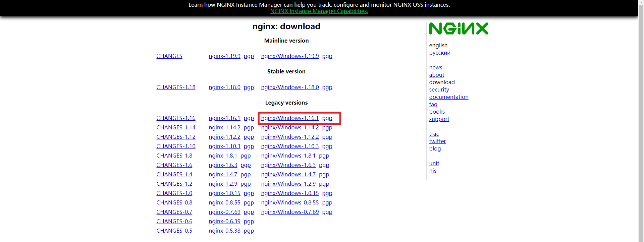
Task: Open the blog link
Action: coord(435,148)
